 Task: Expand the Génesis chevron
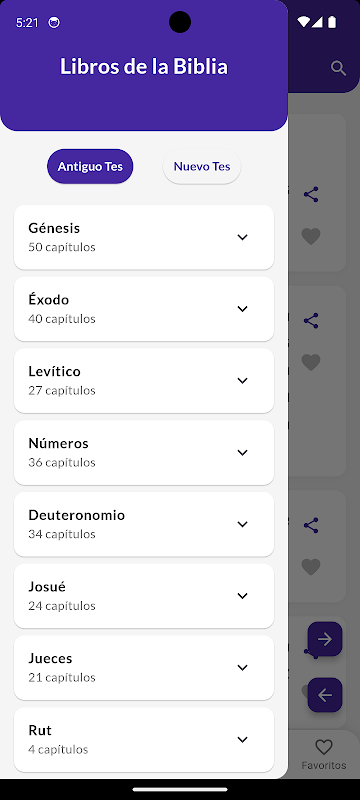tap(243, 237)
